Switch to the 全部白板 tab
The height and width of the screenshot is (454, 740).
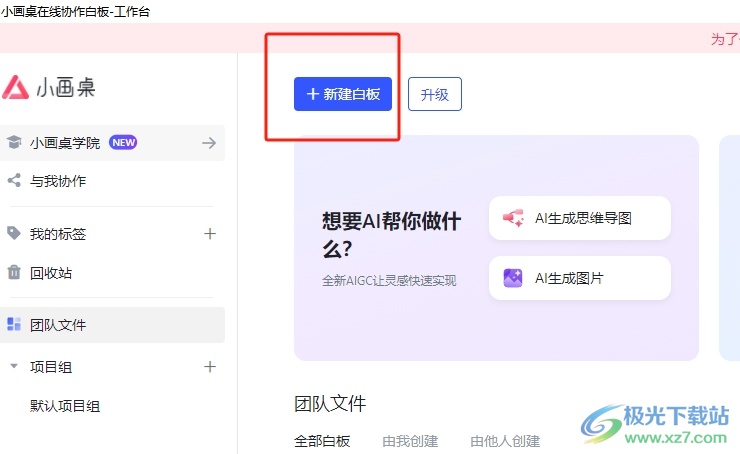[322, 441]
